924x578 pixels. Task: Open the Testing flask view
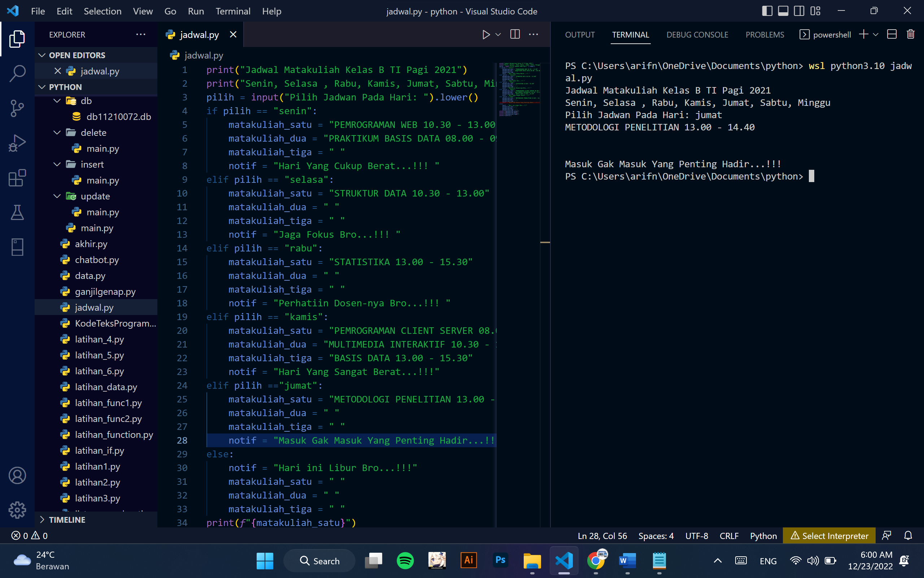click(17, 212)
